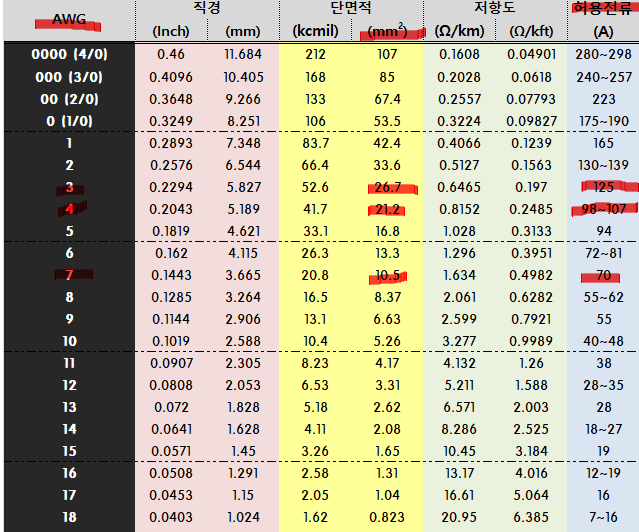The width and height of the screenshot is (639, 532).
Task: Select resistance value 1.296
Action: [459, 253]
